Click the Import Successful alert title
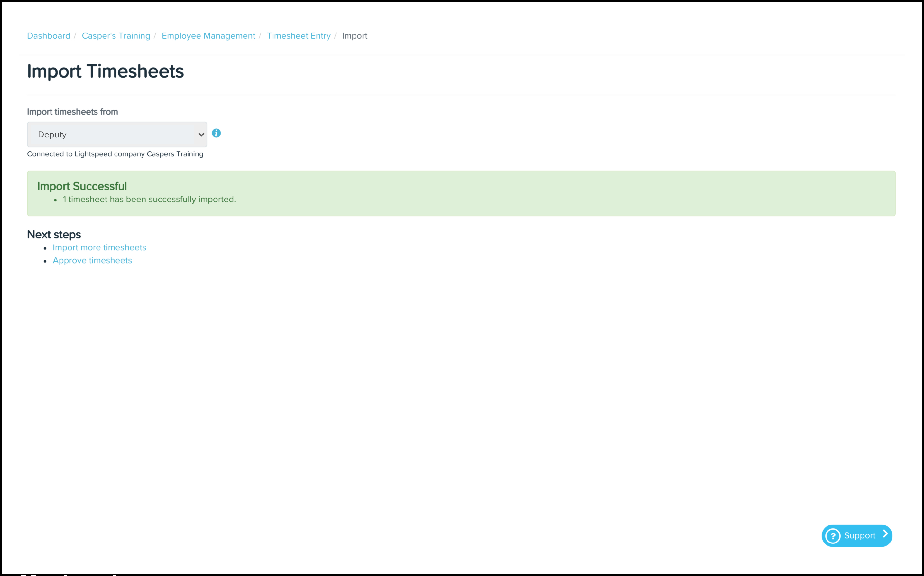 pos(82,186)
